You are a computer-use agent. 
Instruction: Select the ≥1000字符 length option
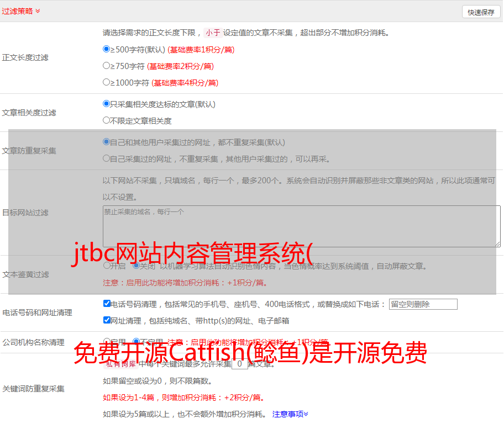tap(106, 82)
